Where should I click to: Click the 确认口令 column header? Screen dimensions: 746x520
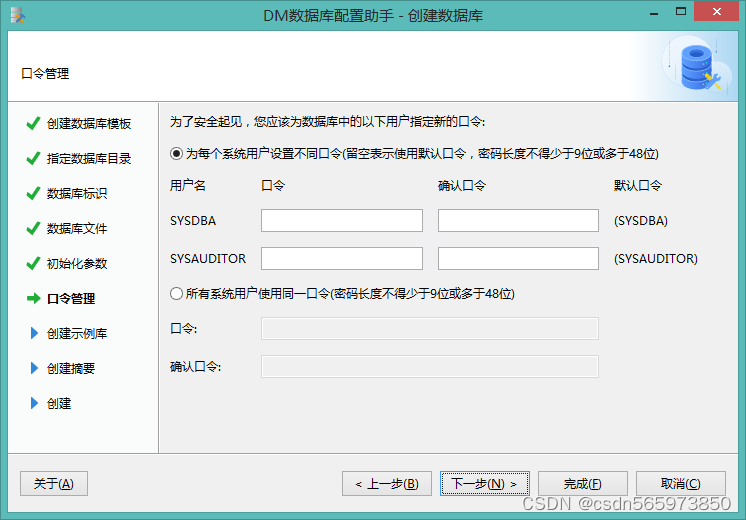point(462,186)
